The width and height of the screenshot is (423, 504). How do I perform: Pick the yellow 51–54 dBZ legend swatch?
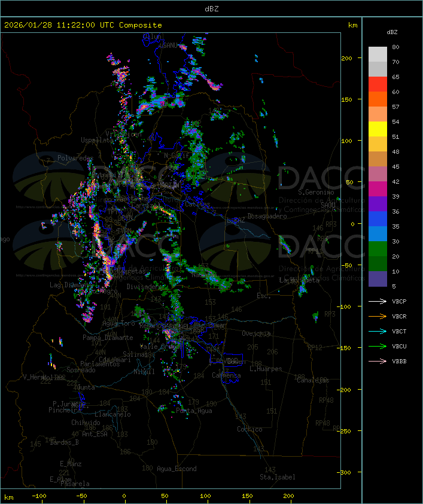click(x=378, y=129)
